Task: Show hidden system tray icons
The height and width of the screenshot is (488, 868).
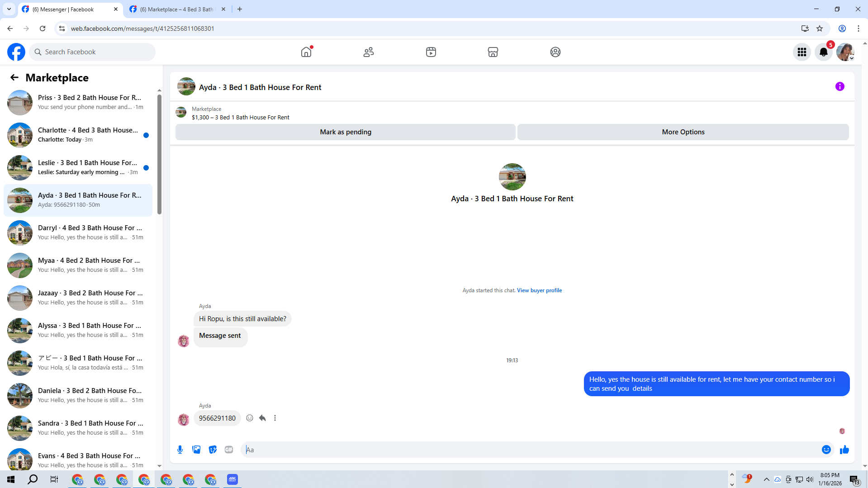Action: click(767, 479)
